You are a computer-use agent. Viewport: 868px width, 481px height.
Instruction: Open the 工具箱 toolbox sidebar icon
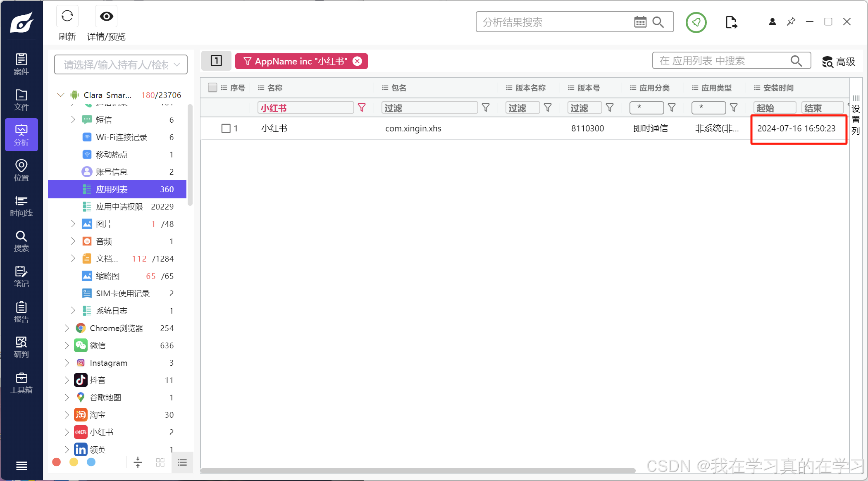click(x=21, y=383)
